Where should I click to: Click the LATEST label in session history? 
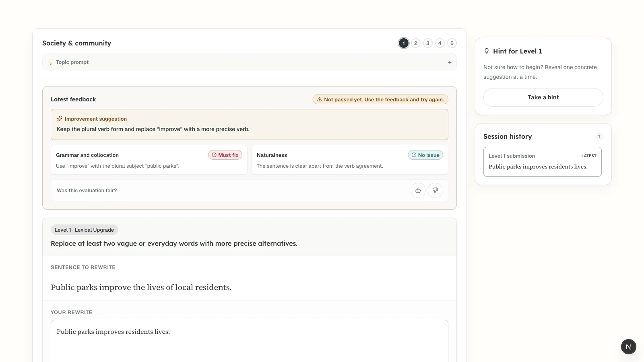click(589, 156)
